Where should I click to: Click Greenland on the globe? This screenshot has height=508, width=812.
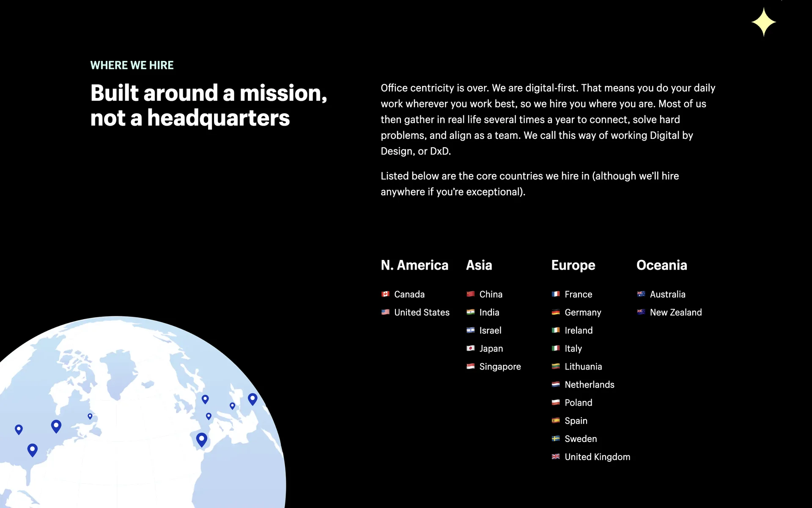click(x=121, y=373)
